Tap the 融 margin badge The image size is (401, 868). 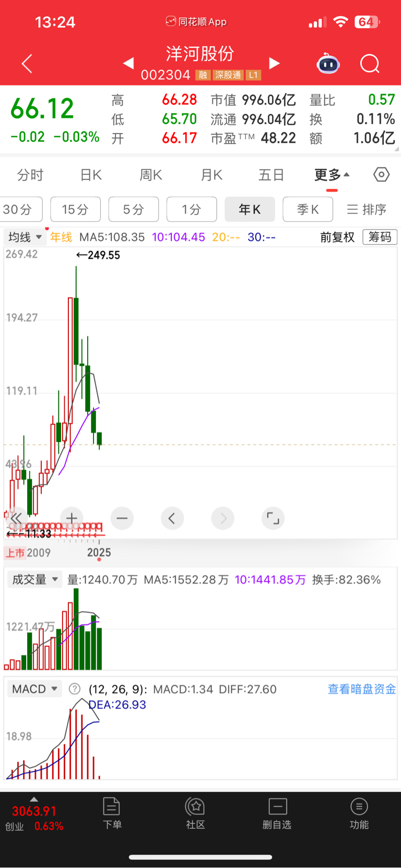tap(203, 75)
